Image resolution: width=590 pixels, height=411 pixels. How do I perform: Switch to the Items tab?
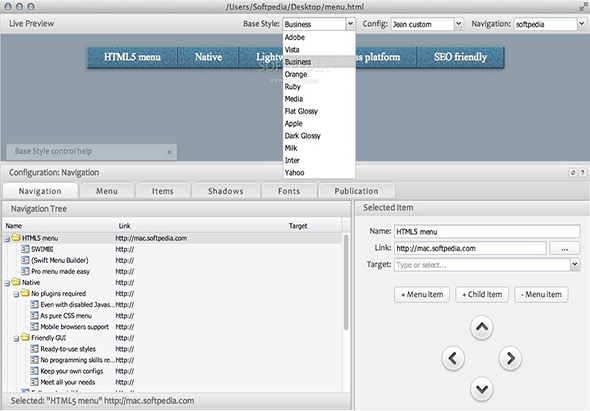coord(163,191)
